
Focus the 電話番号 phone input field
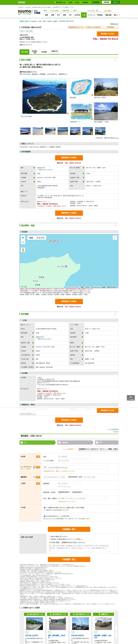[55, 477]
